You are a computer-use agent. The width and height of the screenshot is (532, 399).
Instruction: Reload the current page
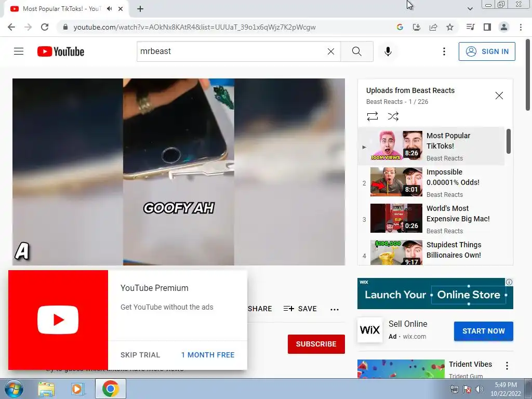pos(45,27)
